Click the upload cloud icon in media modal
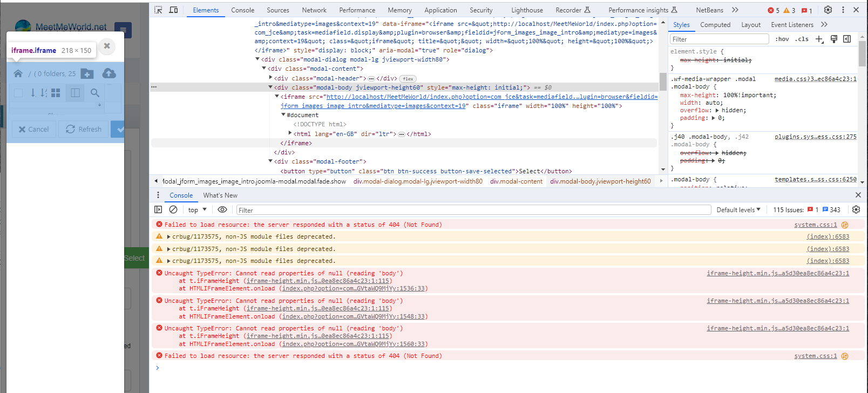This screenshot has width=868, height=393. click(109, 73)
